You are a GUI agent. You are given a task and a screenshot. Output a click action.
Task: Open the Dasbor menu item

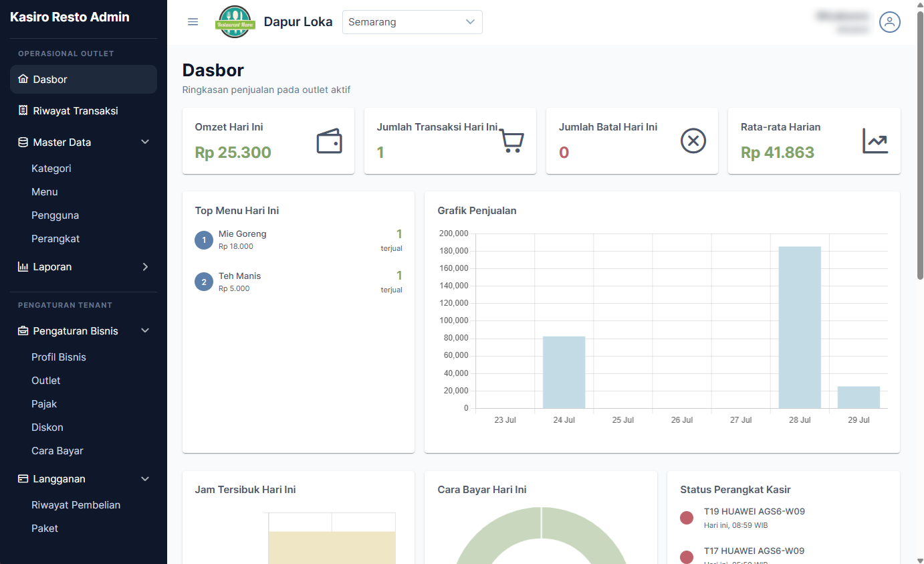[84, 79]
